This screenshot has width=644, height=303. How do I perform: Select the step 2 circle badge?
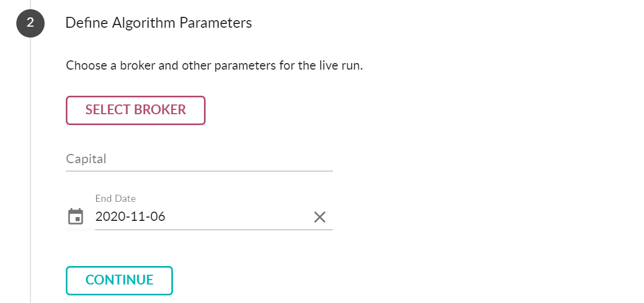pos(30,23)
